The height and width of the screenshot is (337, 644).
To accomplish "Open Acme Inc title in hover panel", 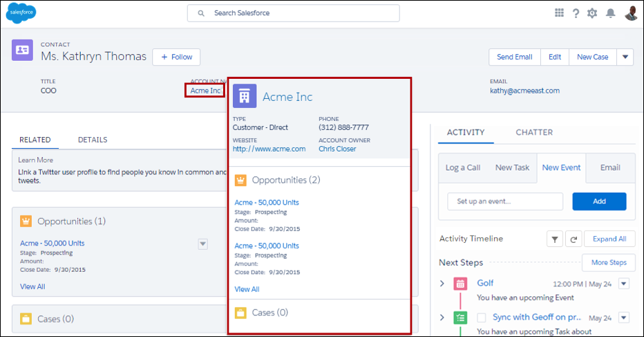I will tap(287, 97).
